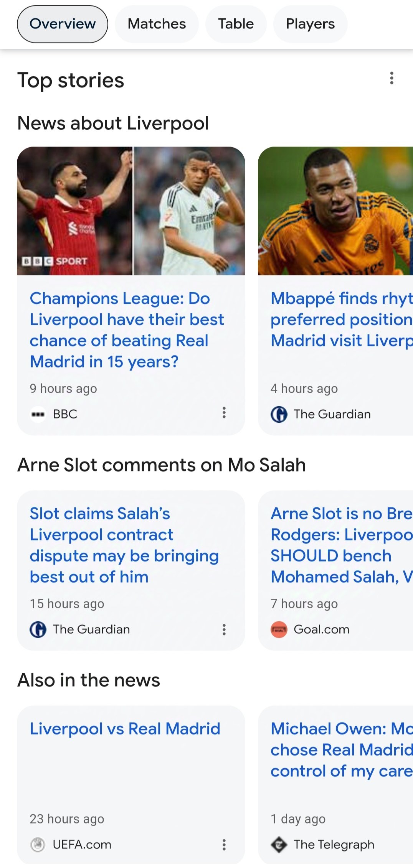Viewport: 413px width, 868px height.
Task: Tap Mbappé orange kit photo thumbnail
Action: pos(335,211)
